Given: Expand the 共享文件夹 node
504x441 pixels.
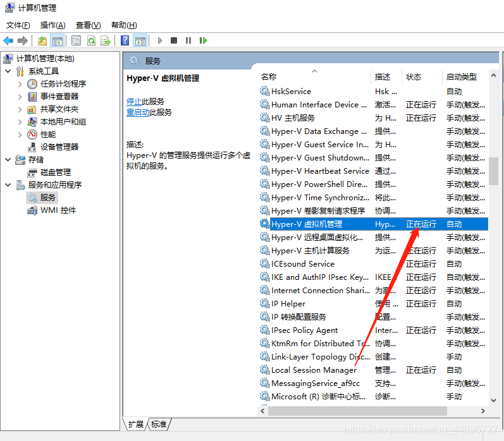Looking at the screenshot, I should [x=20, y=109].
